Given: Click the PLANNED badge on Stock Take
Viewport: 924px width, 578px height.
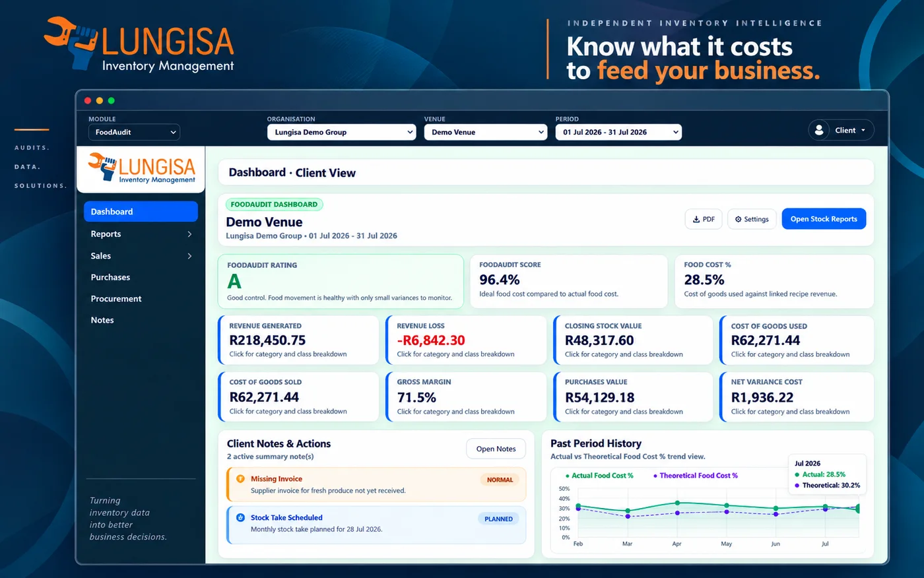Looking at the screenshot, I should pyautogui.click(x=498, y=519).
